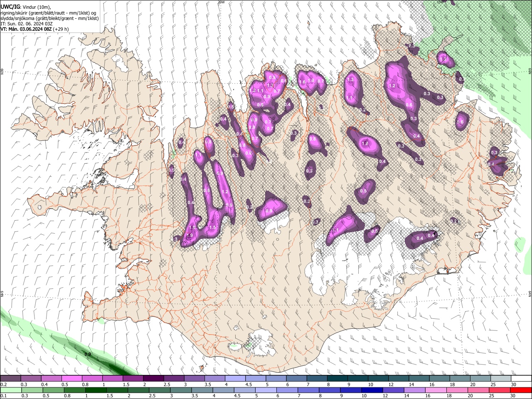Select upper legend swatch starting at 0.5

pos(71,378)
